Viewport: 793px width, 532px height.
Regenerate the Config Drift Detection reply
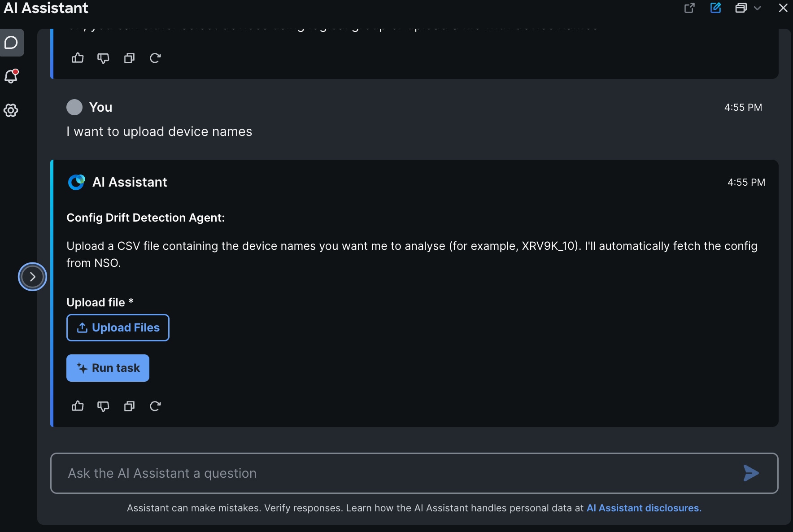coord(155,406)
